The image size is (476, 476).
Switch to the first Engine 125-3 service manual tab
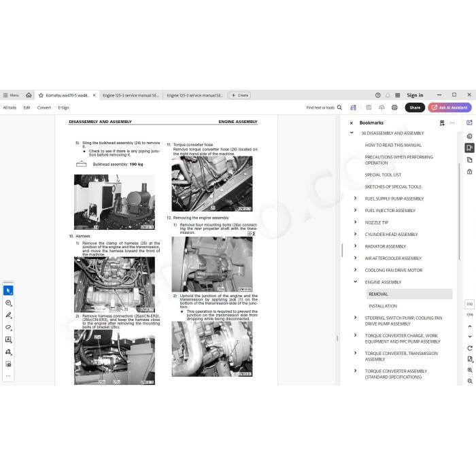[131, 95]
